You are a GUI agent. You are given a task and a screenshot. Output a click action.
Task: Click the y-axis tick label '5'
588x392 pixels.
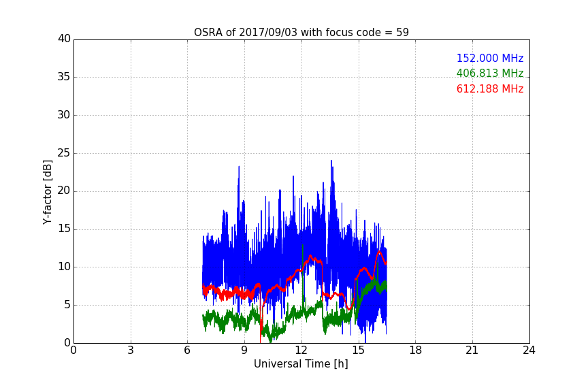click(x=67, y=305)
